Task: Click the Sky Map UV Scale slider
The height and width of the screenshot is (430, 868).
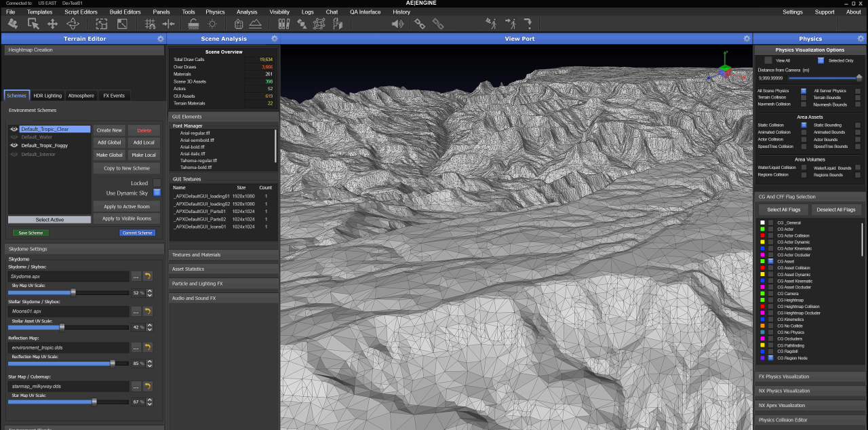Action: (73, 292)
